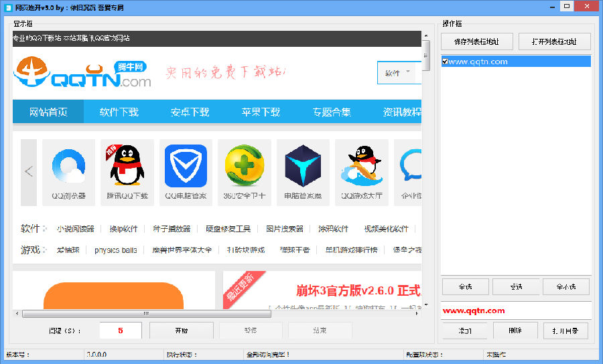Open the 视频美化软件 link

[386, 229]
